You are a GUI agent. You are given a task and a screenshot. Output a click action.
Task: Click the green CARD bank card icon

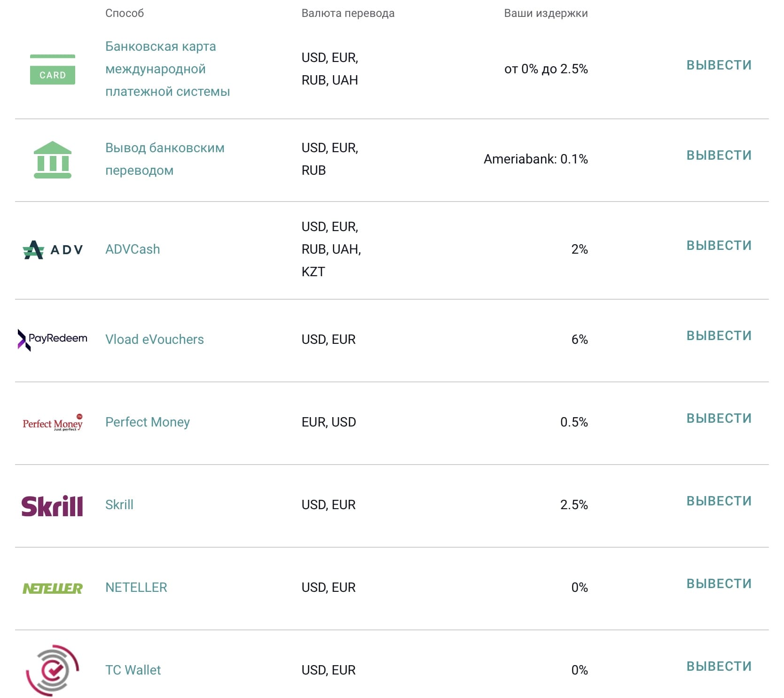pyautogui.click(x=53, y=70)
